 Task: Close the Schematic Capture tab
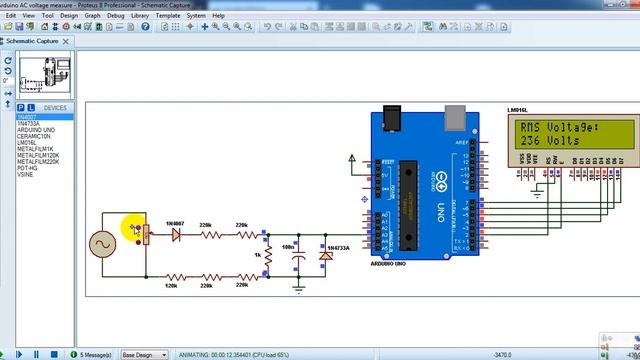[66, 41]
